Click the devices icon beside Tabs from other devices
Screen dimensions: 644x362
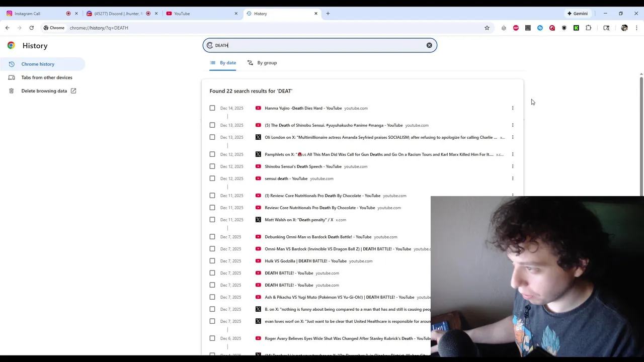pos(11,77)
